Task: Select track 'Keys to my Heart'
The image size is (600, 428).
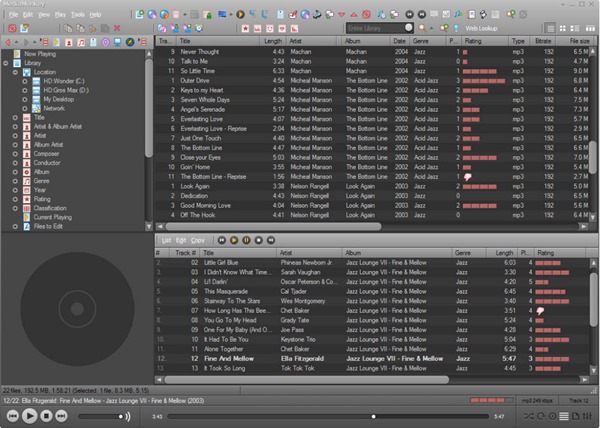Action: 373,90
